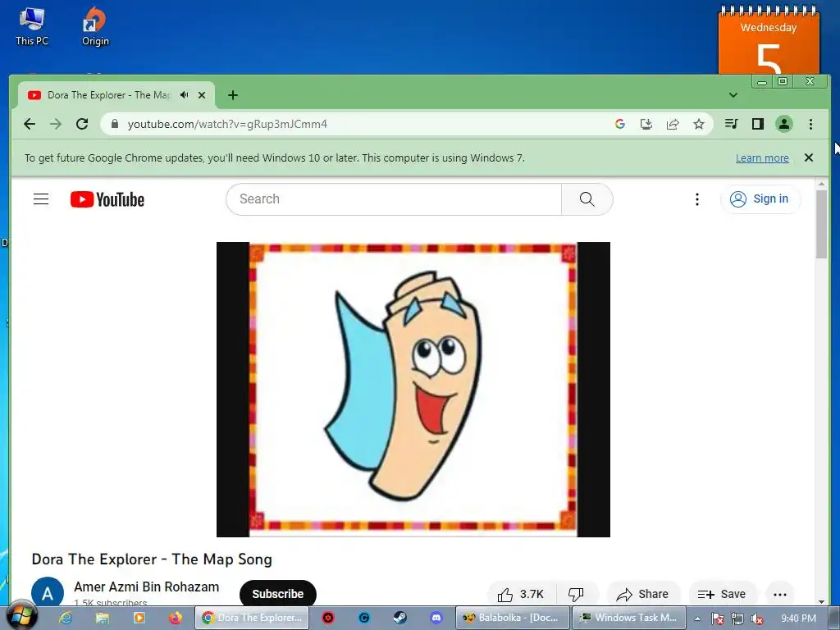Viewport: 840px width, 630px height.
Task: Open more actions ellipsis under video
Action: pos(780,594)
